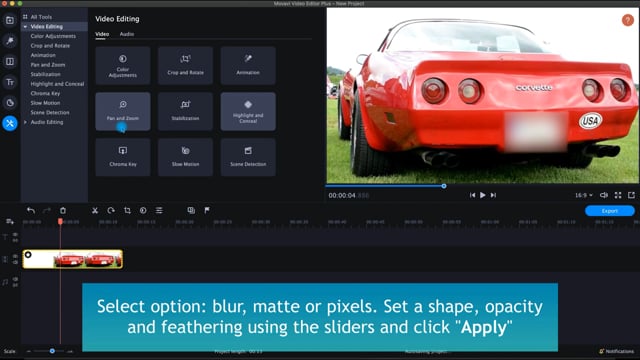Skip to the previous frame
Viewport: 640px width, 360px height.
[x=472, y=195]
